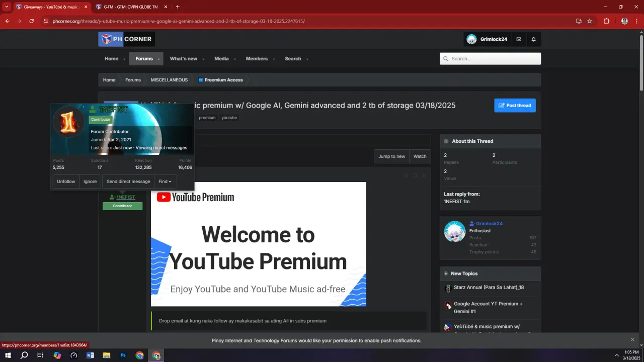Reload the page with refresh icon
The height and width of the screenshot is (362, 644).
point(31,21)
